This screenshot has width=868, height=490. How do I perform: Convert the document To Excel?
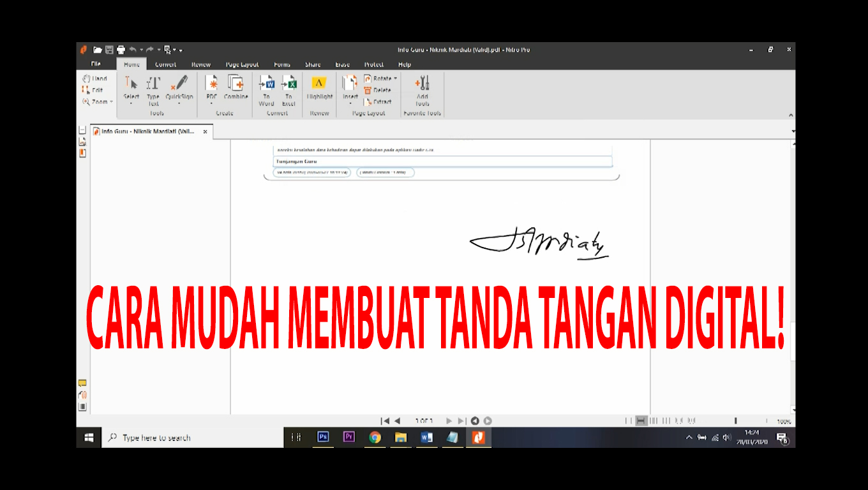coord(288,91)
